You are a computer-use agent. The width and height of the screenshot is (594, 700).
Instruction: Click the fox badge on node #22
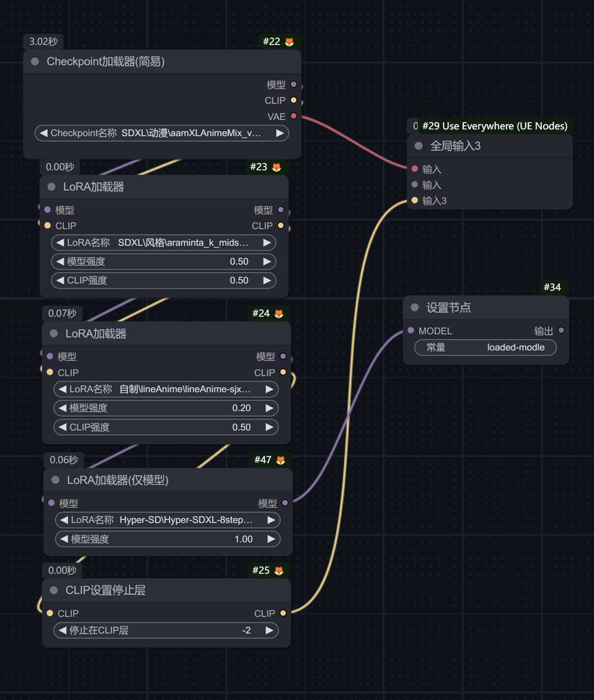pyautogui.click(x=289, y=42)
